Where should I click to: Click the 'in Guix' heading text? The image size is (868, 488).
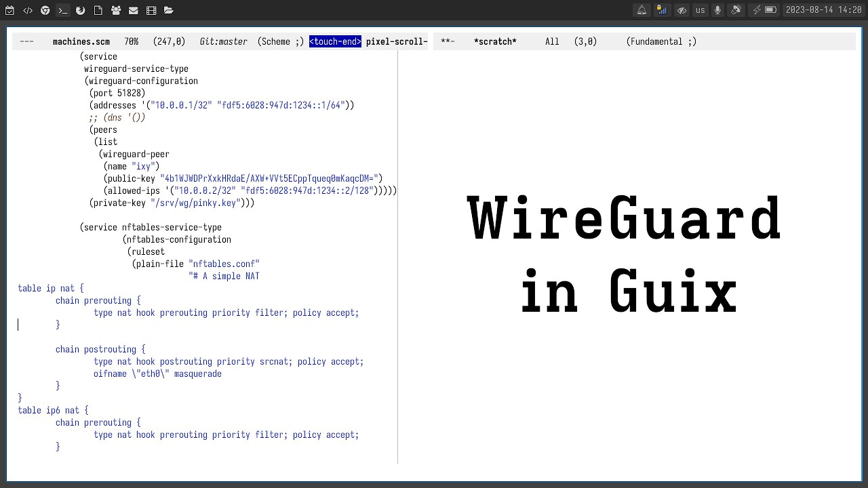[629, 290]
